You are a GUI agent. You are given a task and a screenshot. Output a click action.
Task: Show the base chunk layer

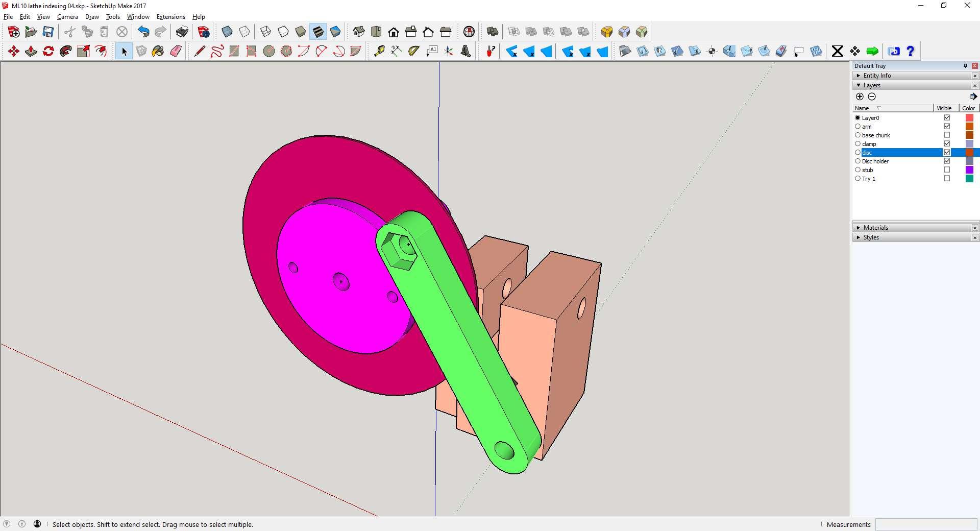(x=947, y=135)
